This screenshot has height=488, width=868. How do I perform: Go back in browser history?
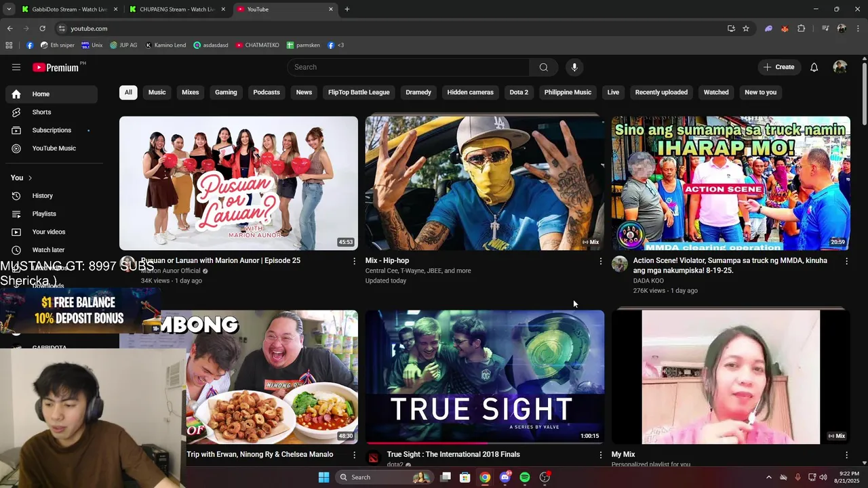coord(10,28)
